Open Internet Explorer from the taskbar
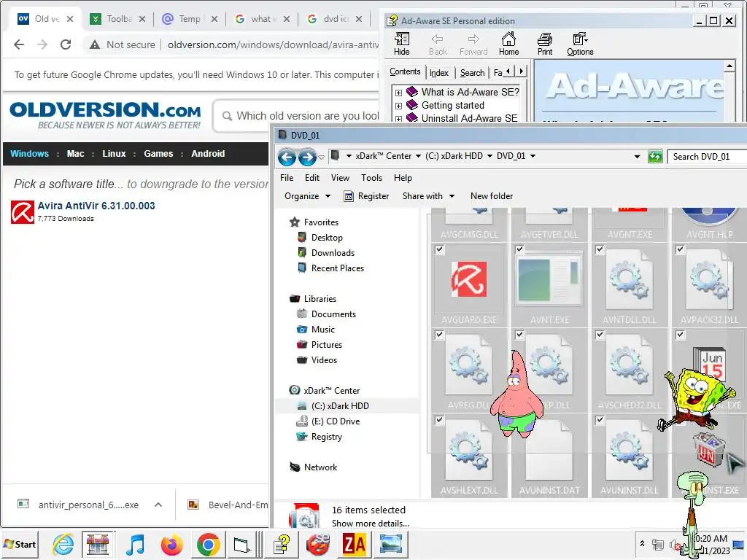This screenshot has height=560, width=747. click(x=63, y=544)
